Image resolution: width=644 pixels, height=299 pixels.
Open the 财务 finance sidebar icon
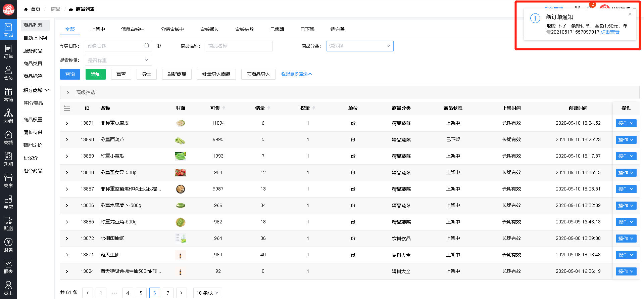(8, 245)
